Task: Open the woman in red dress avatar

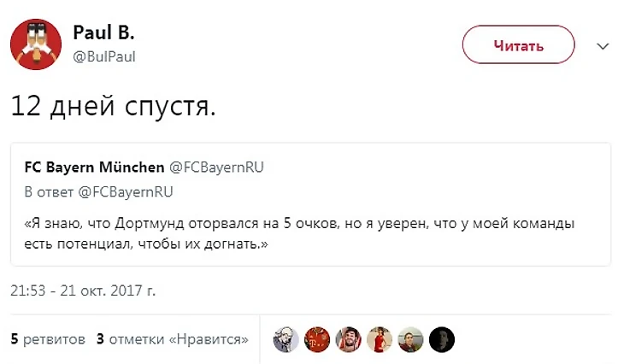Action: tap(380, 339)
